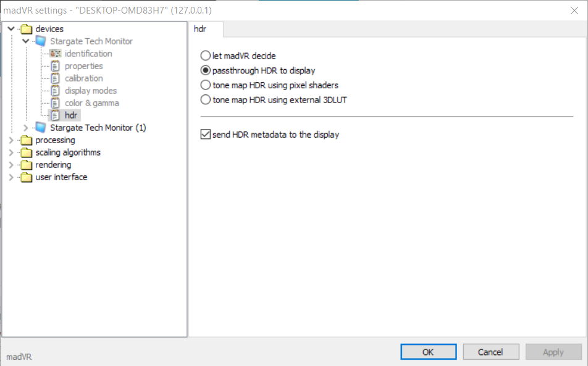
Task: Open the hdr tree item
Action: tap(72, 115)
